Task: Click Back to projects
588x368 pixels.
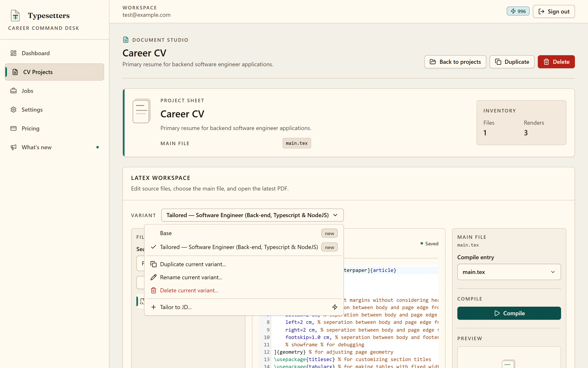Action: coord(455,62)
